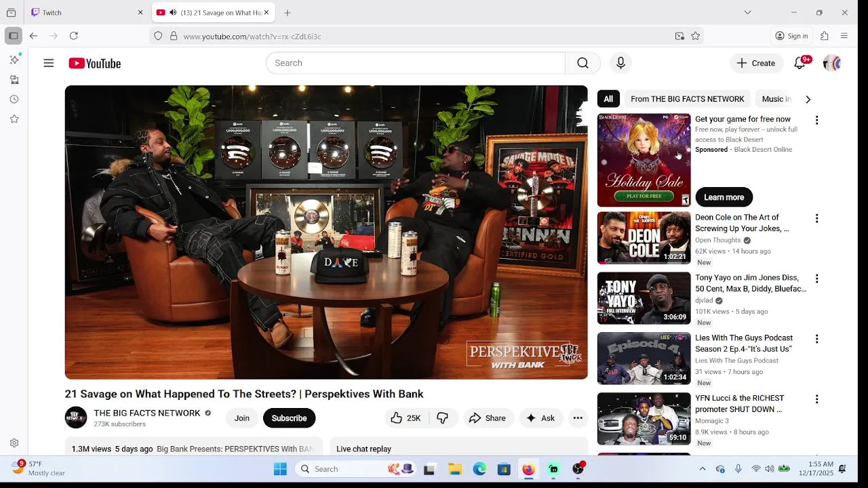List all tabs dropdown arrow
Viewport: 868px width, 488px height.
[x=747, y=12]
